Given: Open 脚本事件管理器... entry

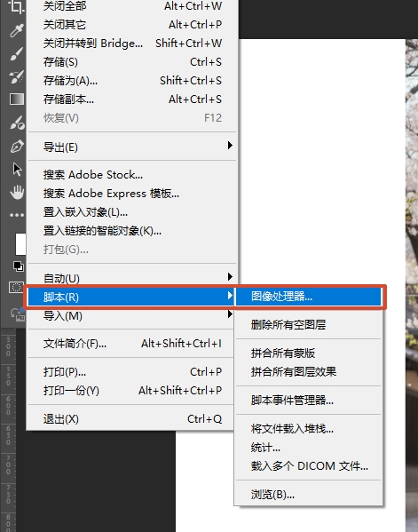Looking at the screenshot, I should tap(309, 400).
